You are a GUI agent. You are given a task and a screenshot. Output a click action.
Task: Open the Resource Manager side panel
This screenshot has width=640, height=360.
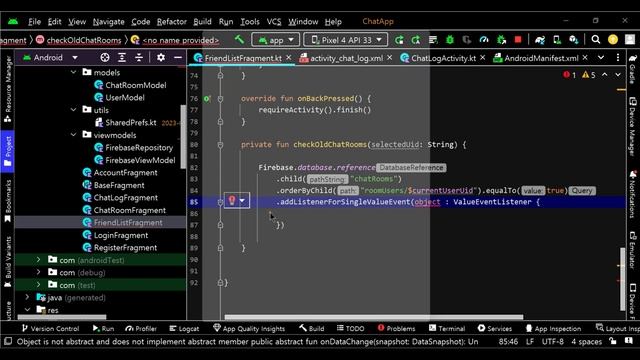(x=8, y=89)
